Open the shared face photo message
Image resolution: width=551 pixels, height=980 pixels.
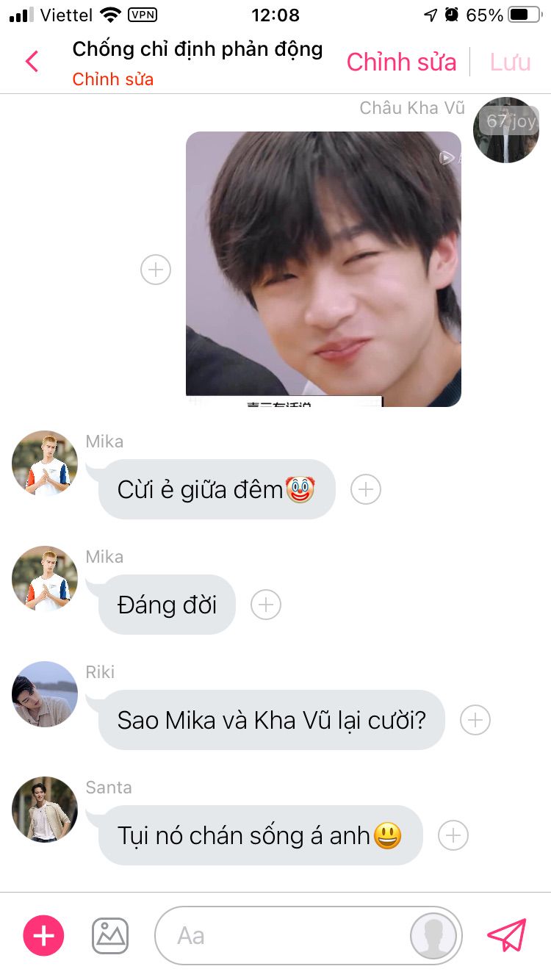323,269
